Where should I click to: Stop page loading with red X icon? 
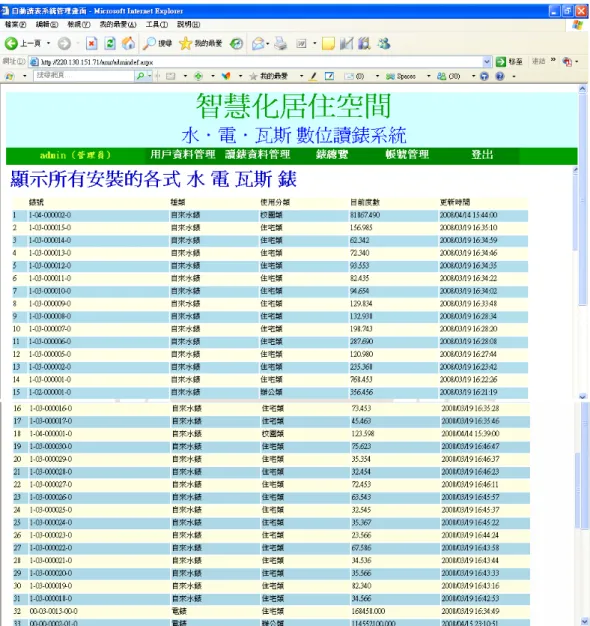click(x=91, y=44)
